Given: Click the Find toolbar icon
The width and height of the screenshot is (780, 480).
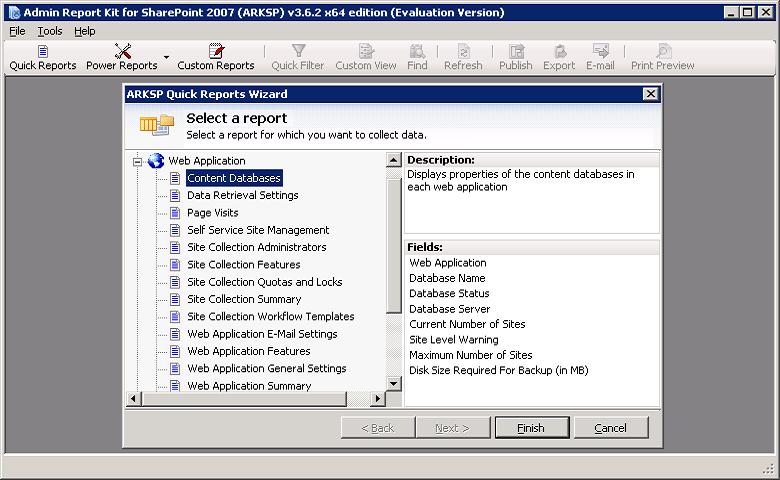Looking at the screenshot, I should pyautogui.click(x=417, y=58).
